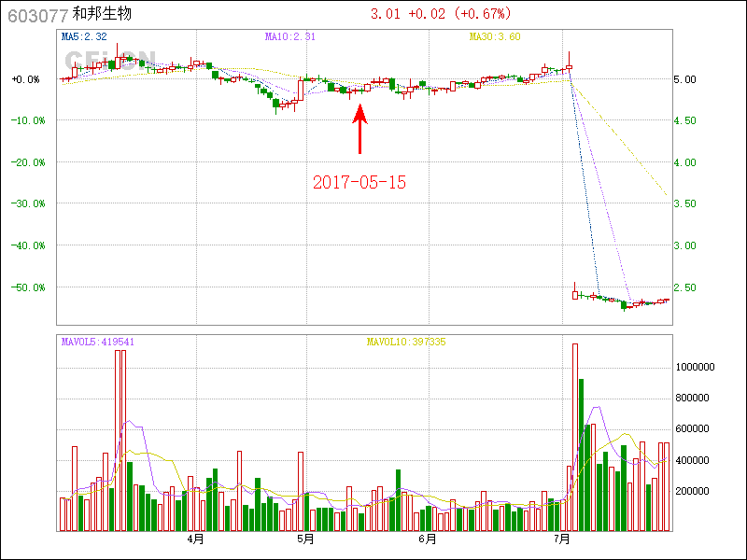The image size is (747, 560).
Task: Click the 1000000 volume axis label
Action: tap(695, 368)
